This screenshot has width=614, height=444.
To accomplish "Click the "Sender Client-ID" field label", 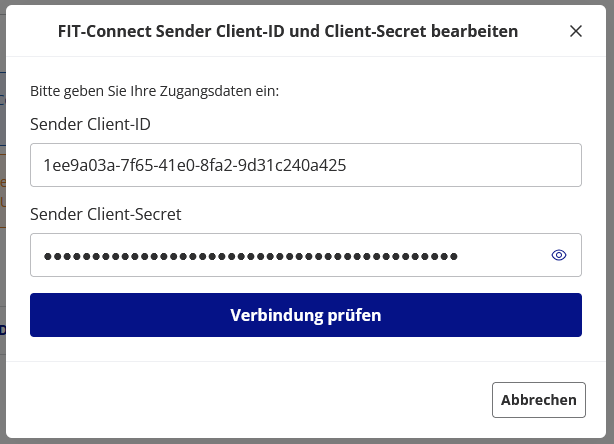I will (97, 124).
